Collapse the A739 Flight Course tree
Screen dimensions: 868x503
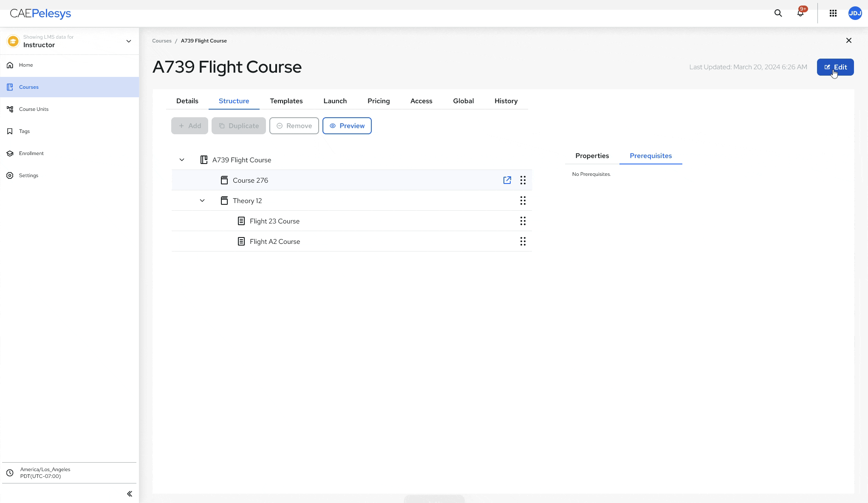pos(182,160)
